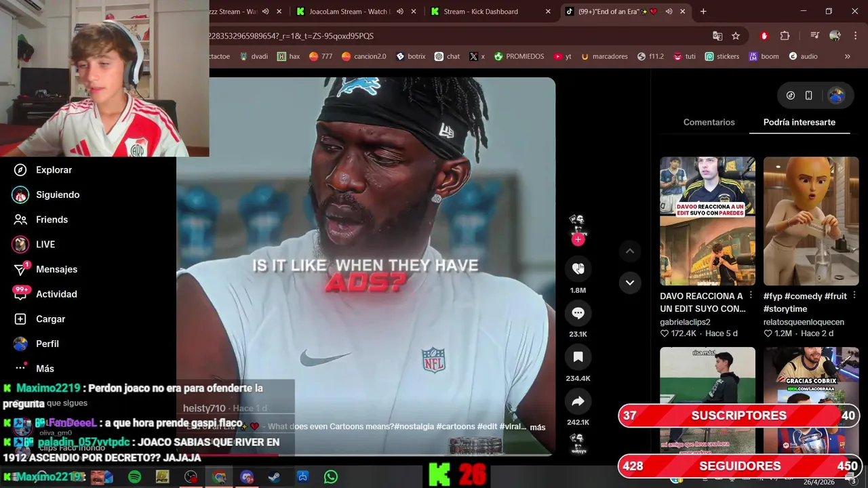Screen dimensions: 868x488
Task: Like the video with heart button
Action: point(578,268)
